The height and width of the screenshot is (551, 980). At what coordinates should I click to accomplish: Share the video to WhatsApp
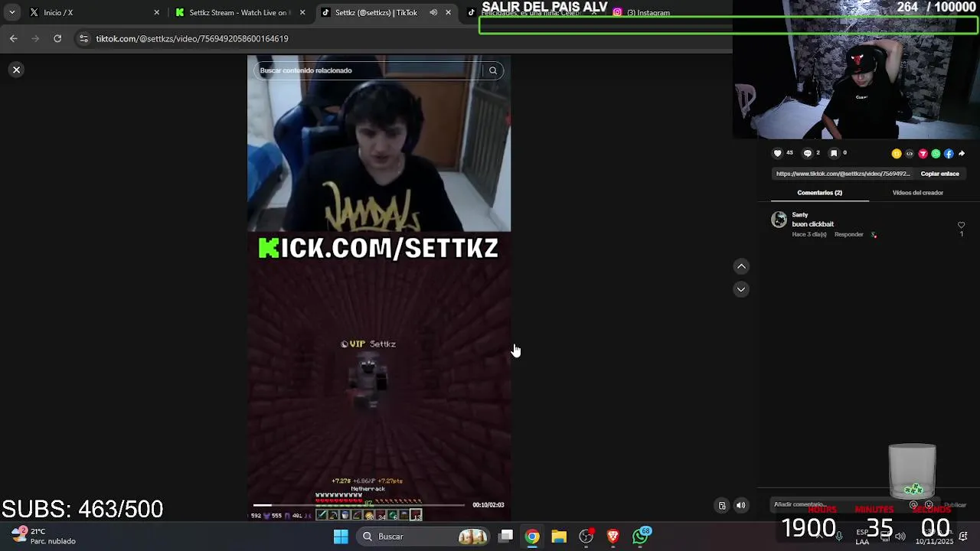tap(936, 154)
